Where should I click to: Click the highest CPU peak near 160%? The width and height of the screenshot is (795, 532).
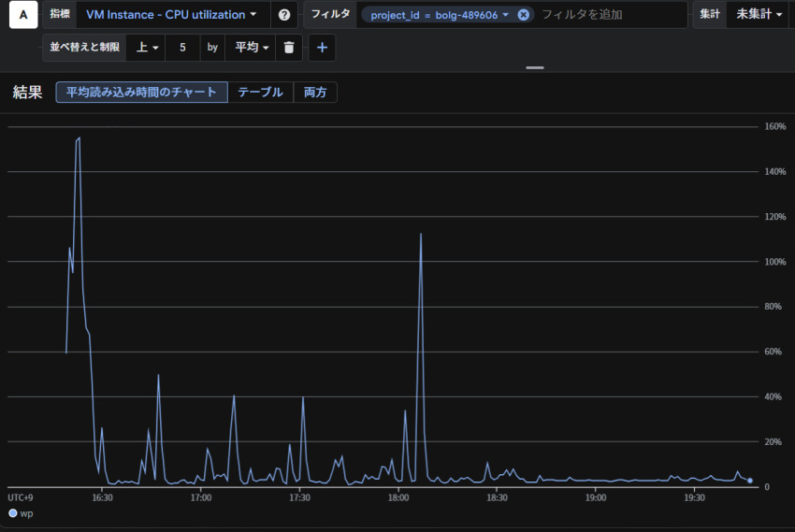[x=79, y=138]
